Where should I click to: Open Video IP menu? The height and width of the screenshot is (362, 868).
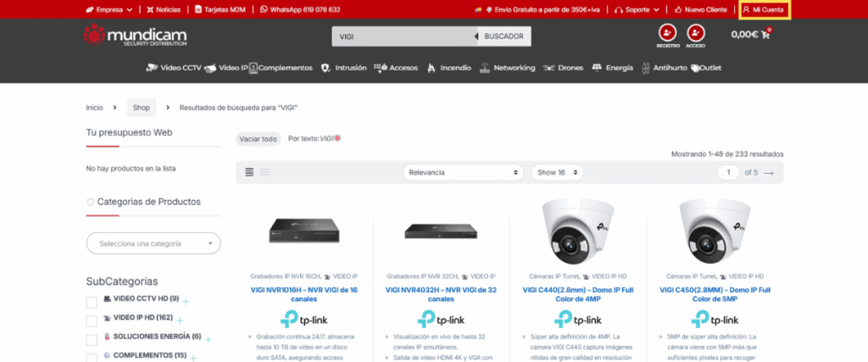tap(226, 68)
